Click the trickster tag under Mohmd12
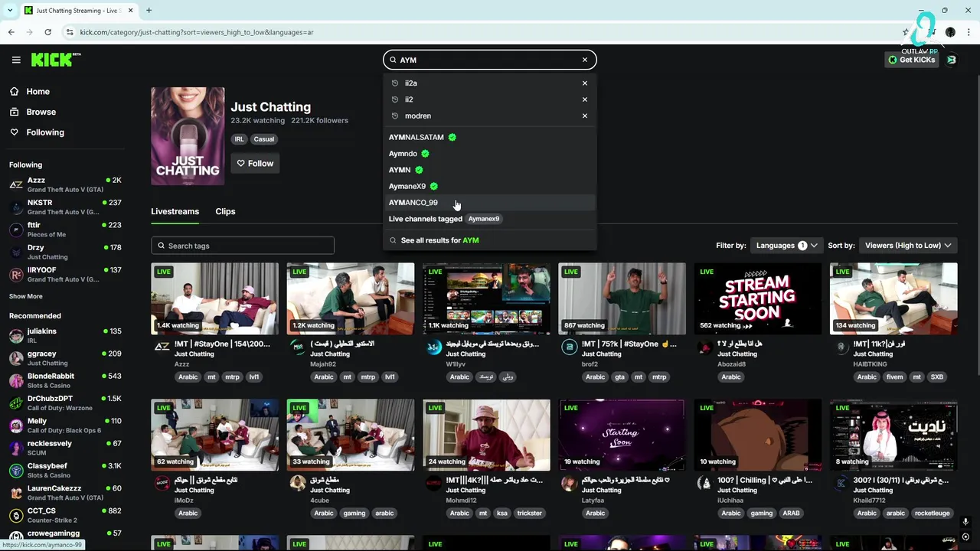Image resolution: width=980 pixels, height=551 pixels. pyautogui.click(x=529, y=514)
